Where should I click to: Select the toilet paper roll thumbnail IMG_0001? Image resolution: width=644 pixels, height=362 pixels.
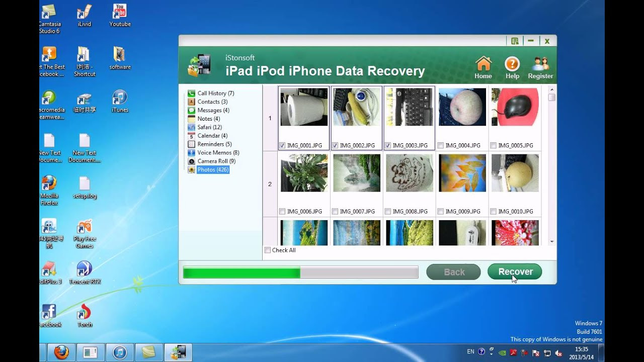click(304, 107)
